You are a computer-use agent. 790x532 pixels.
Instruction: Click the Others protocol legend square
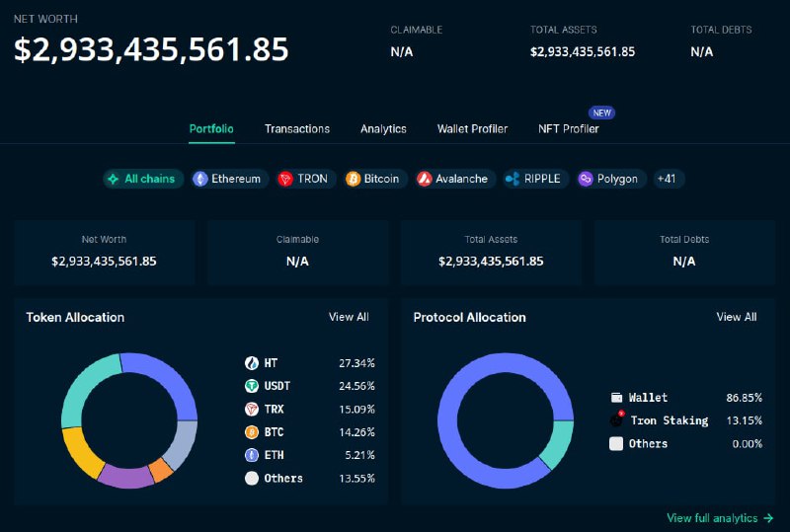click(616, 444)
